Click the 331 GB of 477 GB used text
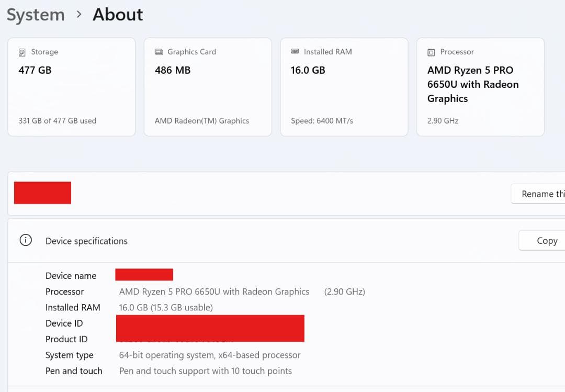Image resolution: width=565 pixels, height=392 pixels. coord(58,121)
